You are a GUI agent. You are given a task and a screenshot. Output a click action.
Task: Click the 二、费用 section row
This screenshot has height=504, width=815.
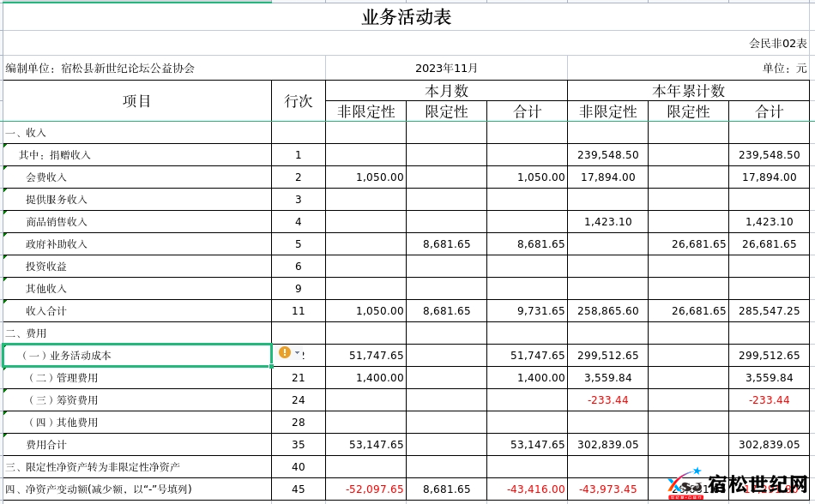137,333
